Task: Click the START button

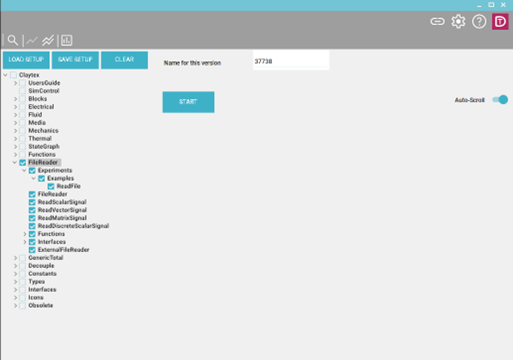Action: tap(188, 102)
